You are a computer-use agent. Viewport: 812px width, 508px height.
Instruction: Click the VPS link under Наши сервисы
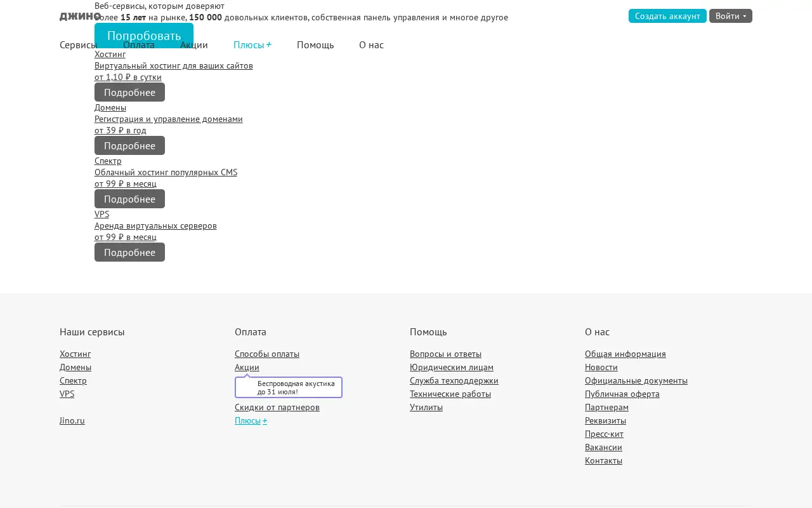(x=67, y=394)
